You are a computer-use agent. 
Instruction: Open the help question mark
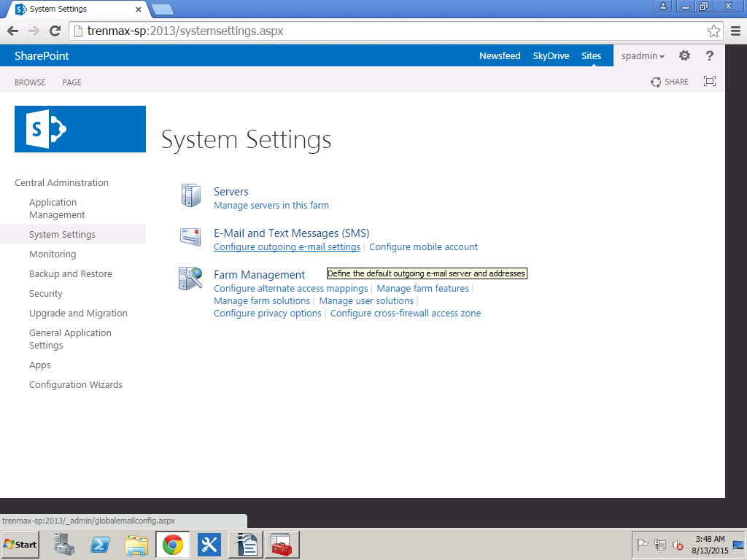pos(709,55)
